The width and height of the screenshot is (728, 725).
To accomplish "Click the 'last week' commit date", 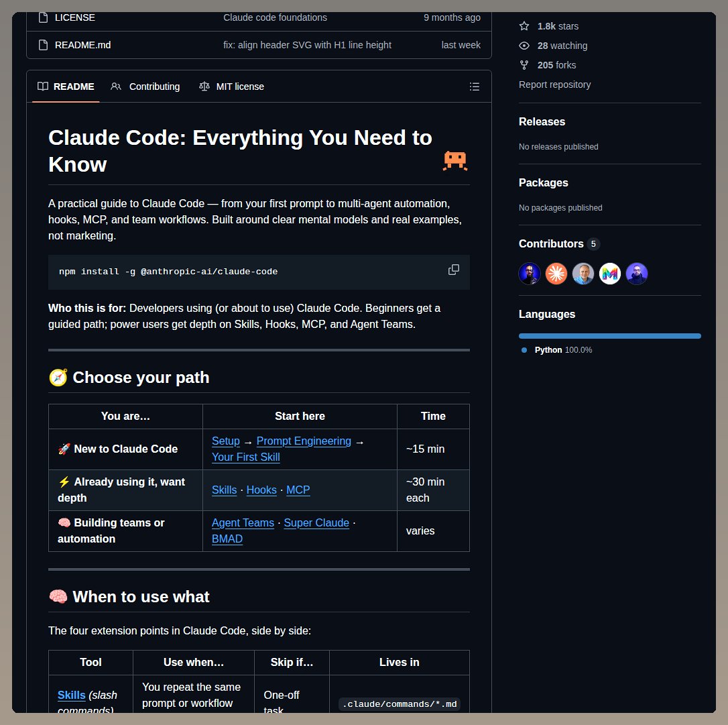I will pyautogui.click(x=461, y=45).
